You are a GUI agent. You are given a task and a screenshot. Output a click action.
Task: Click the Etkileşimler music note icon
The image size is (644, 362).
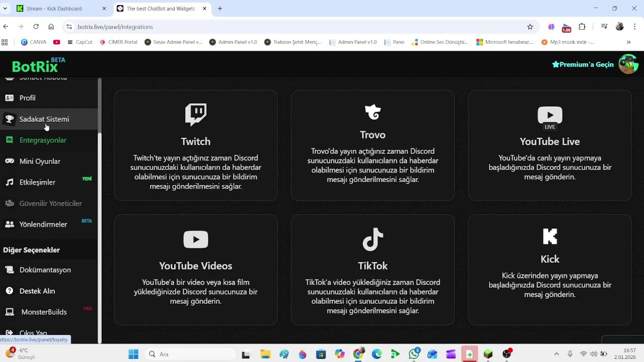coord(10,183)
